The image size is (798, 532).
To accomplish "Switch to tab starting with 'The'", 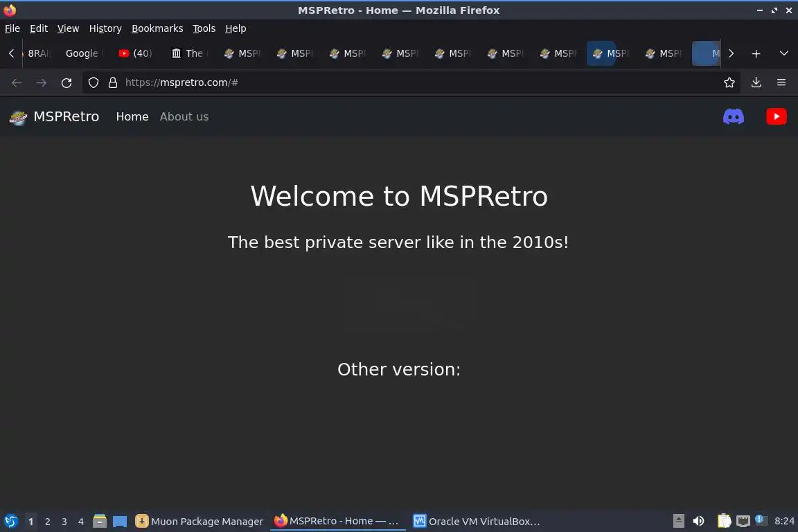I will [189, 53].
